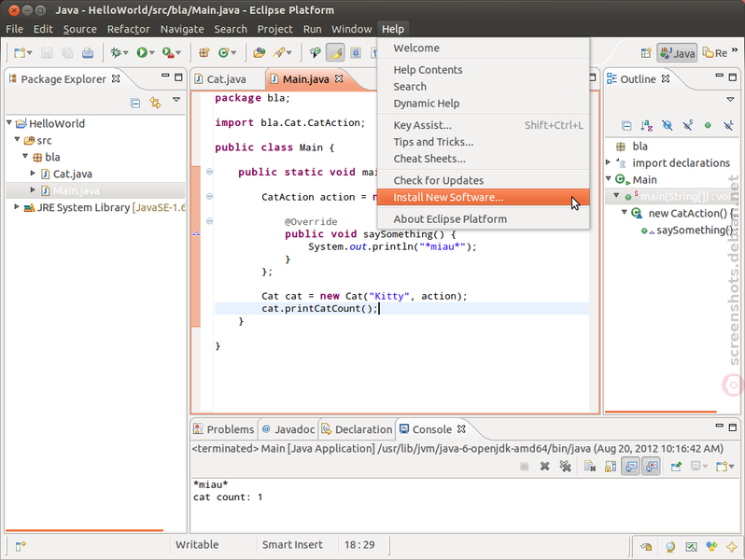The width and height of the screenshot is (745, 560).
Task: Toggle Link with Editor in Package Explorer
Action: [155, 103]
